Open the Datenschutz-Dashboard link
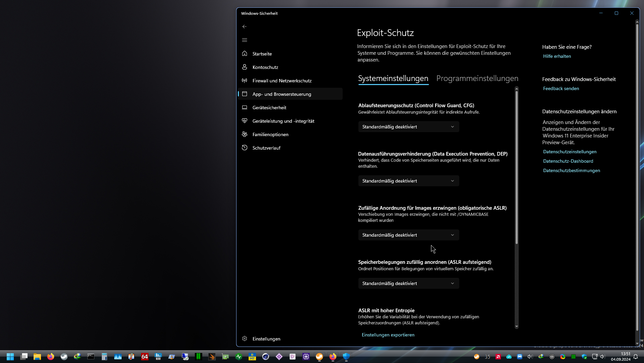The height and width of the screenshot is (363, 644). [x=568, y=161]
